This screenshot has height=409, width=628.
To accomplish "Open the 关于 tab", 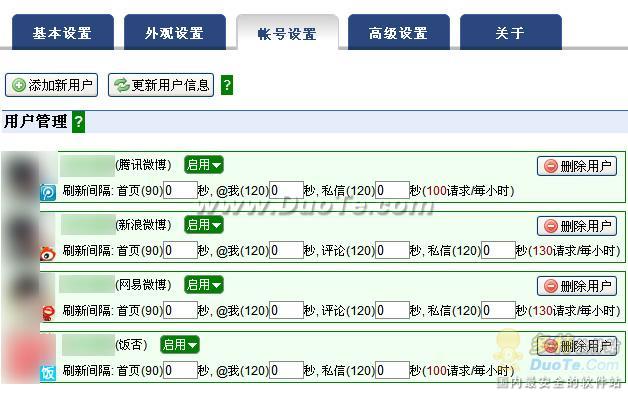I will coord(509,33).
